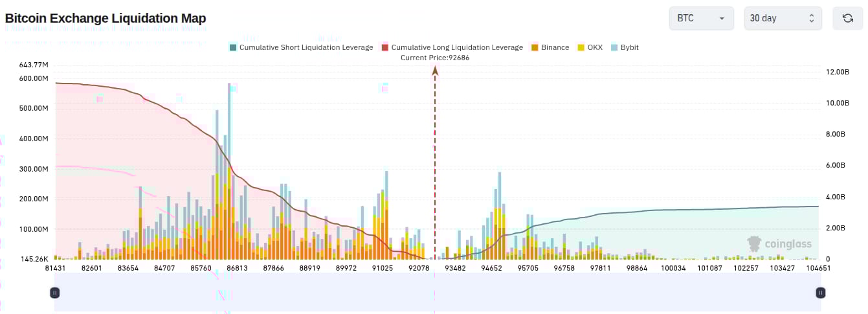Click the Bitcoin Exchange Liquidation Map title

(106, 18)
